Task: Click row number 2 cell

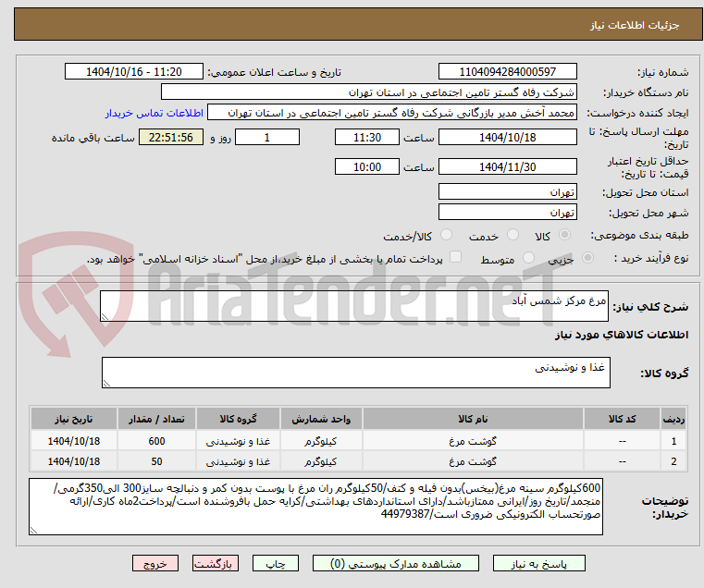Action: point(673,461)
